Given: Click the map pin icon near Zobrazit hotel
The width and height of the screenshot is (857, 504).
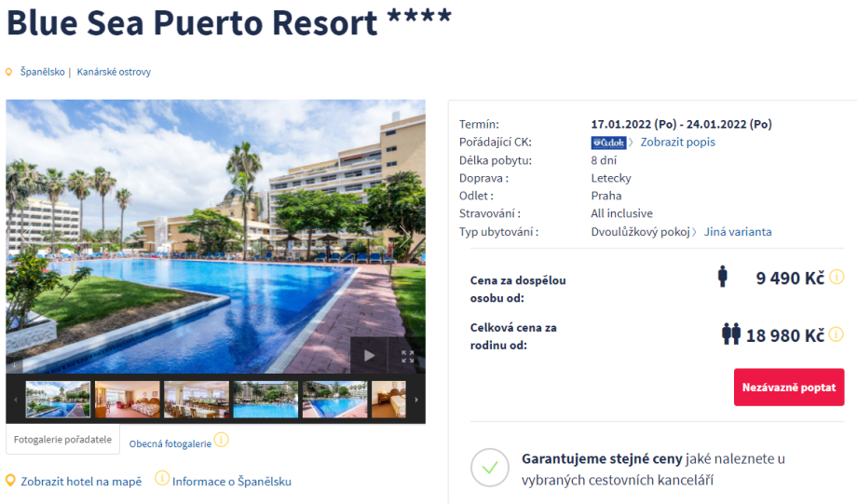Looking at the screenshot, I should click(x=10, y=481).
